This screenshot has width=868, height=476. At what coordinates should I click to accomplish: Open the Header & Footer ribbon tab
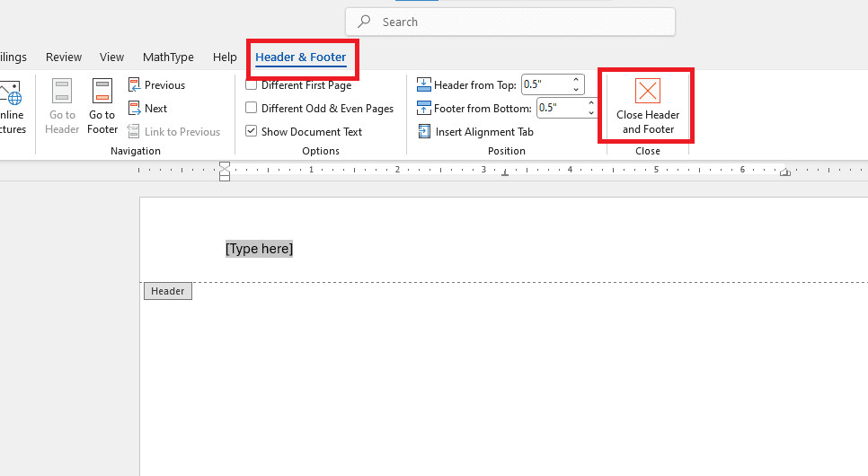pos(301,57)
